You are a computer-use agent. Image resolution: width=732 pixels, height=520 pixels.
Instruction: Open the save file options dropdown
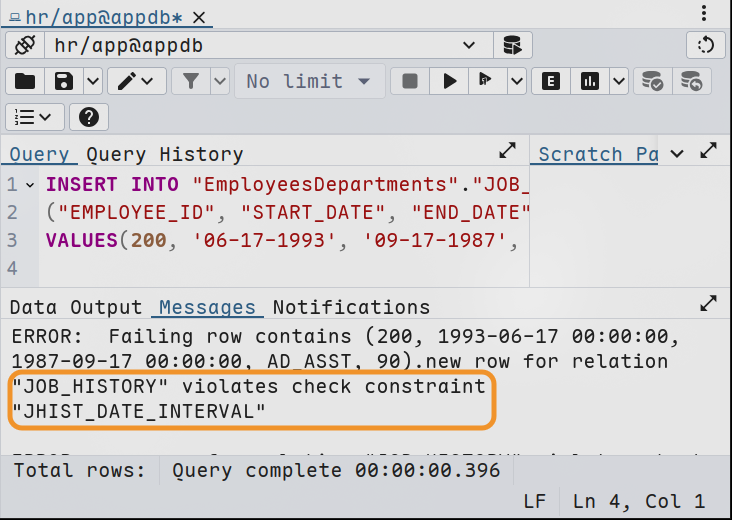(x=92, y=81)
